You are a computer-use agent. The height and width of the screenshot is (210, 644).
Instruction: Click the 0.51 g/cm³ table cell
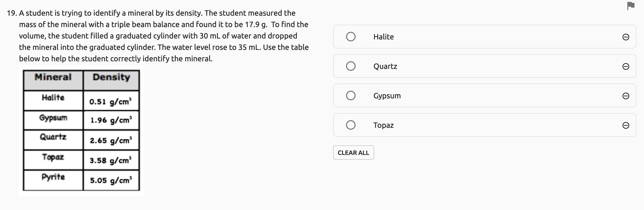[110, 101]
